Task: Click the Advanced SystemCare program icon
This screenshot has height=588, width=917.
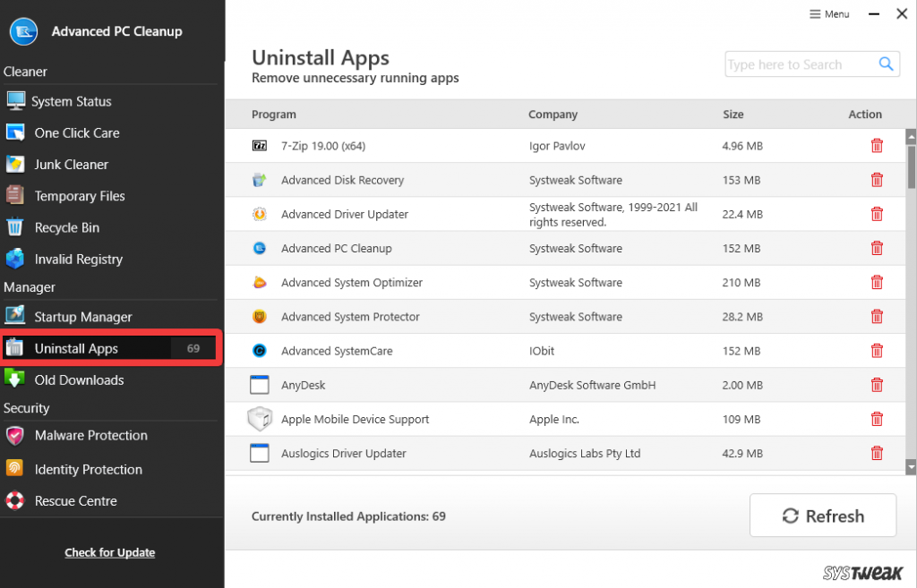Action: [x=259, y=351]
